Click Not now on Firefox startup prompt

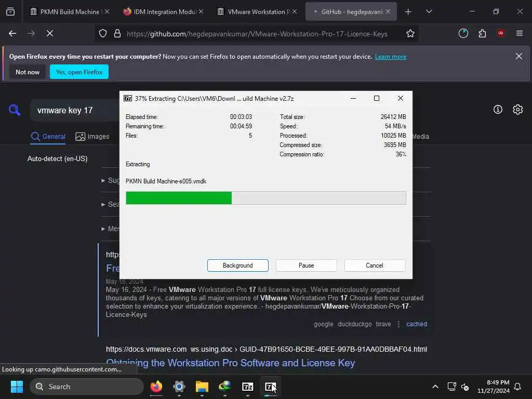[28, 72]
